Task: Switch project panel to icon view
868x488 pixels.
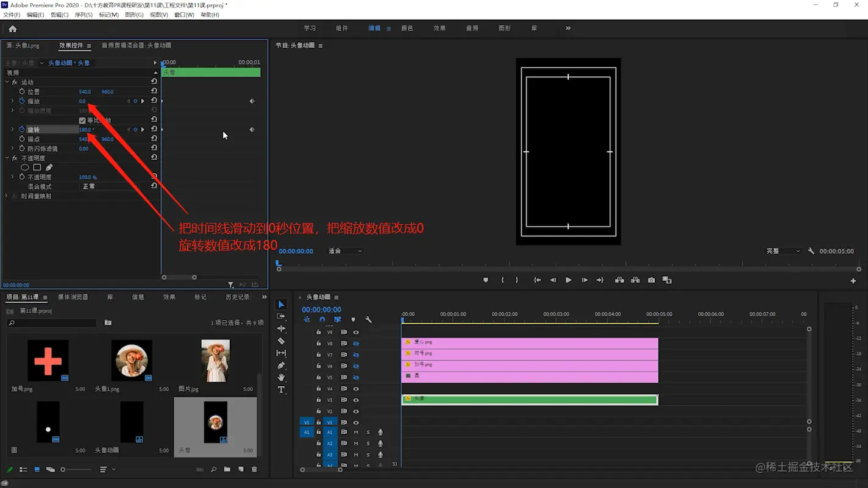Action: [37, 470]
